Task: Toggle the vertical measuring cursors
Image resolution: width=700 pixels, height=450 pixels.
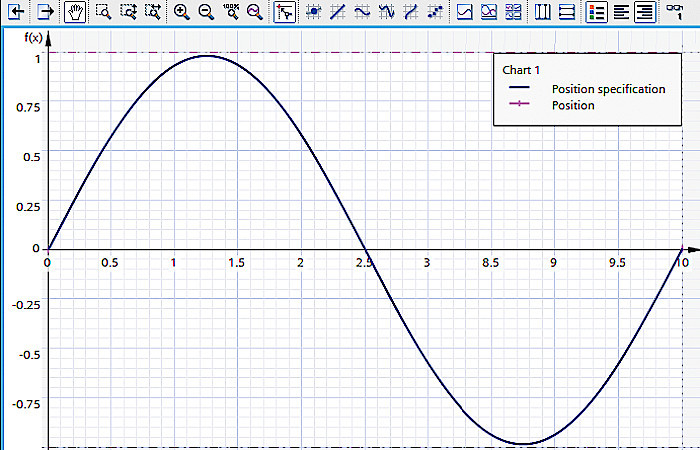Action: [542, 12]
